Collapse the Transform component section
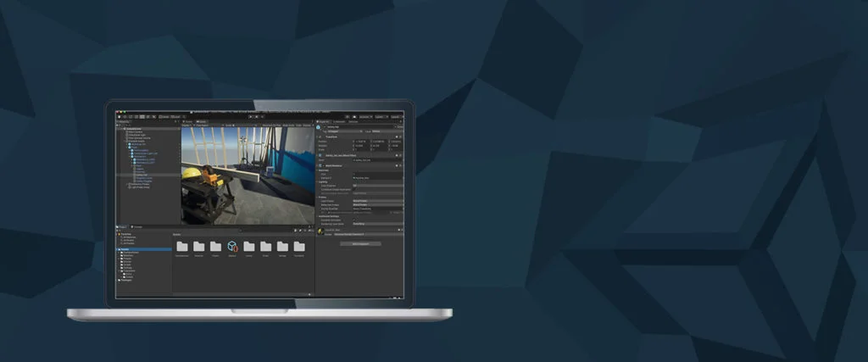 (319, 136)
